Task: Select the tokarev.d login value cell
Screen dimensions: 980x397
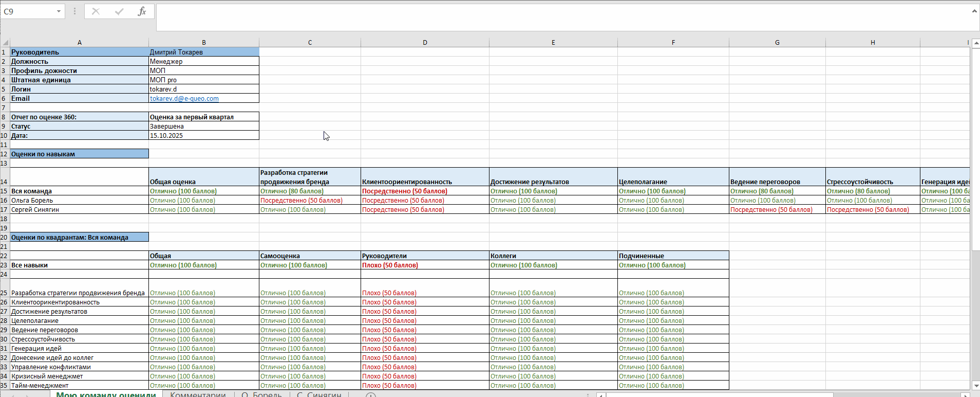Action: pos(204,89)
